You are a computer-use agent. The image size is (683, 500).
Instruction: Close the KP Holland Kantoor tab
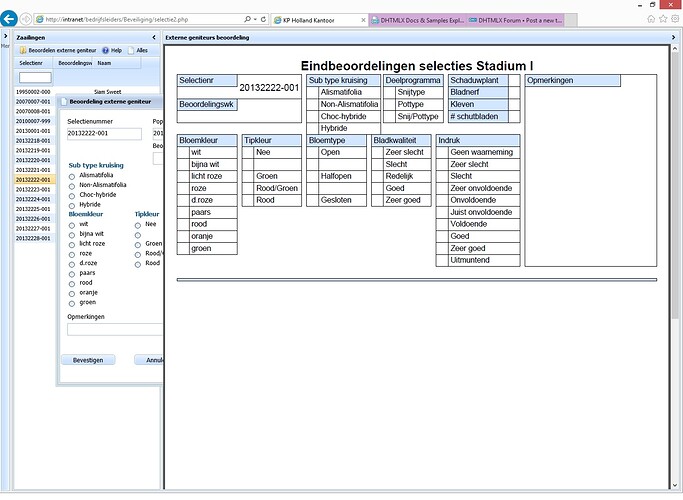(x=363, y=20)
